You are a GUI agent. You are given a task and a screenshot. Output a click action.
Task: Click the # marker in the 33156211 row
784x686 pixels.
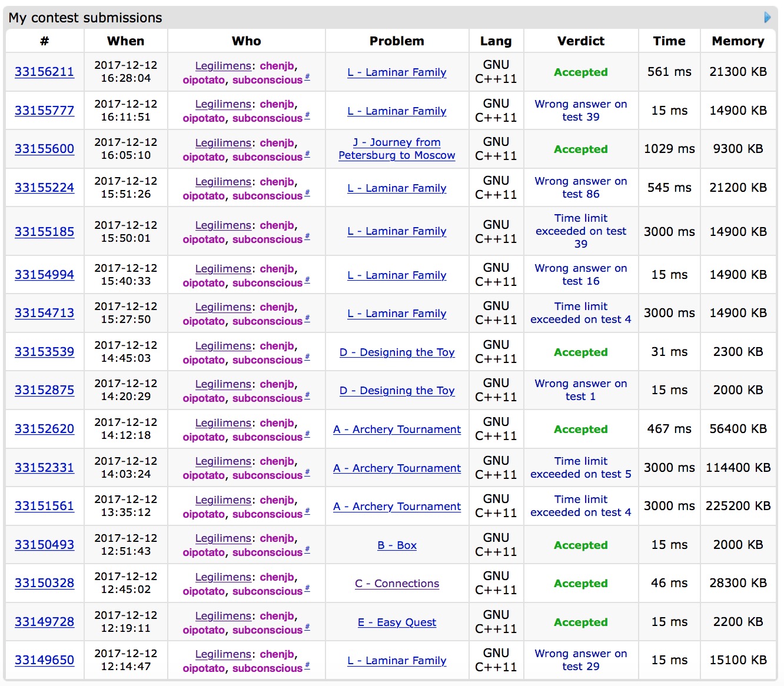click(307, 78)
